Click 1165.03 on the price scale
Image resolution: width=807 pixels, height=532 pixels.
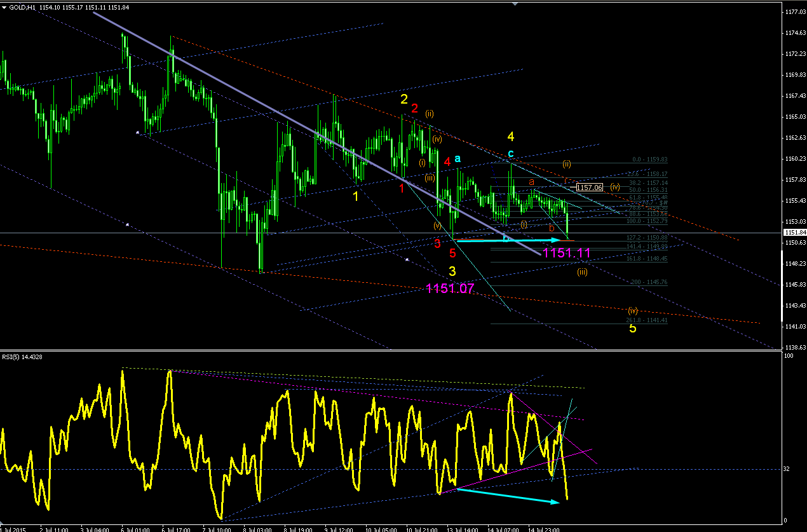794,117
